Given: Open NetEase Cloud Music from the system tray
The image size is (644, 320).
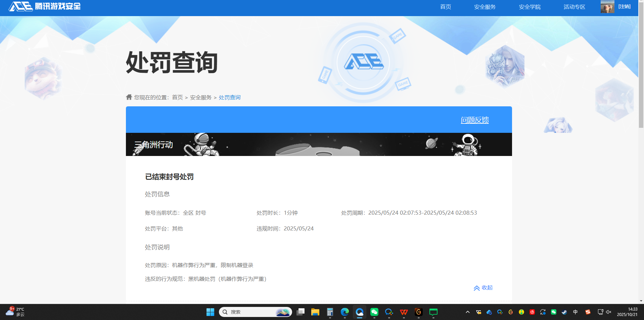Looking at the screenshot, I should coord(532,312).
